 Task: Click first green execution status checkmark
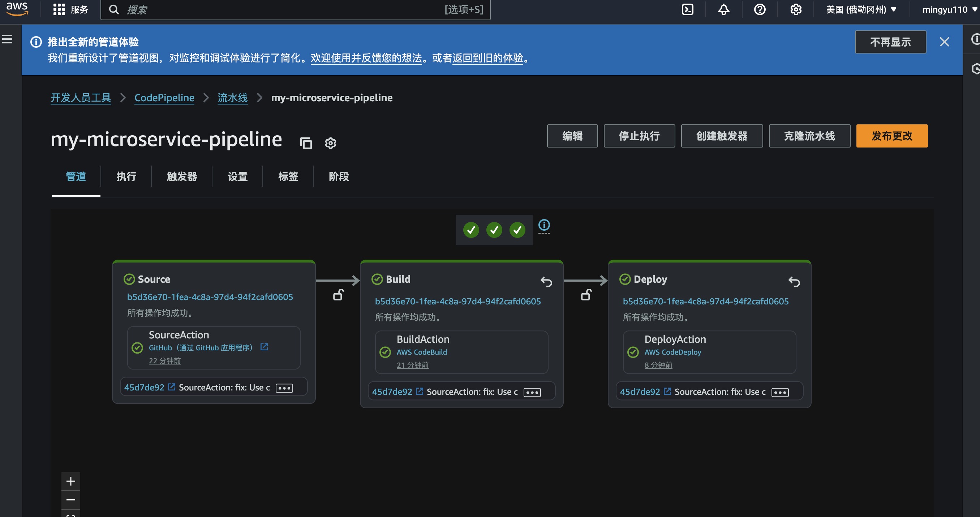pos(471,230)
